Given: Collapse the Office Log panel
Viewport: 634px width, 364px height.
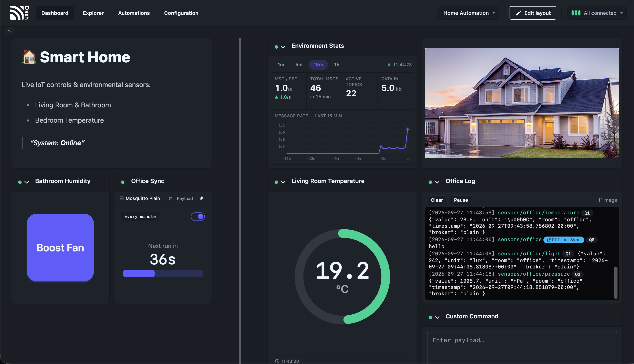Looking at the screenshot, I should click(x=437, y=182).
